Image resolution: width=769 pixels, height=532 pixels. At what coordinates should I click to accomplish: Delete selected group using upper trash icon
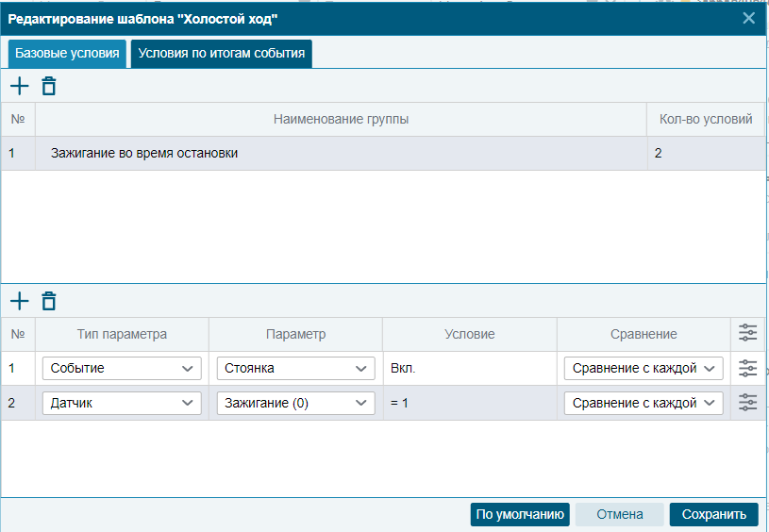48,86
